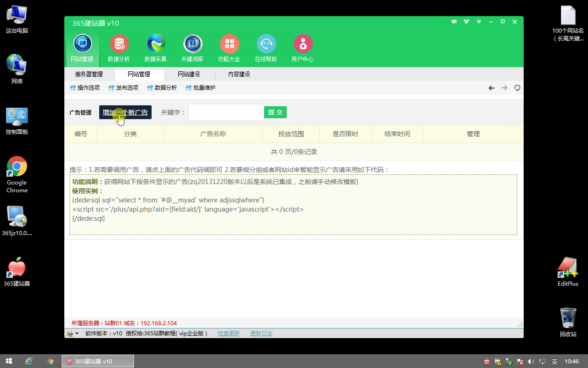Open 控制面板 desktop icon
588x368 pixels.
point(17,121)
